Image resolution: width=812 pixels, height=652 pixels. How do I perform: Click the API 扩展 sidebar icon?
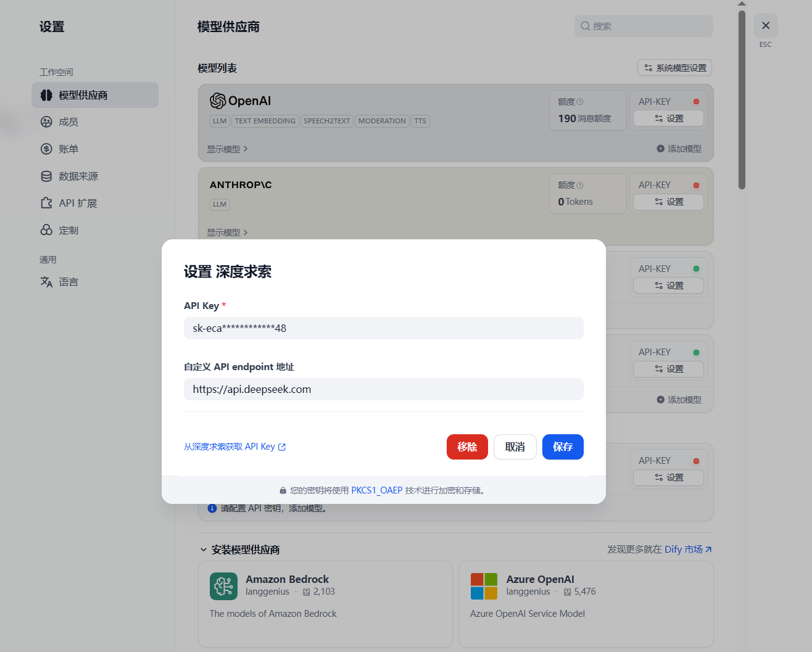[x=46, y=202]
